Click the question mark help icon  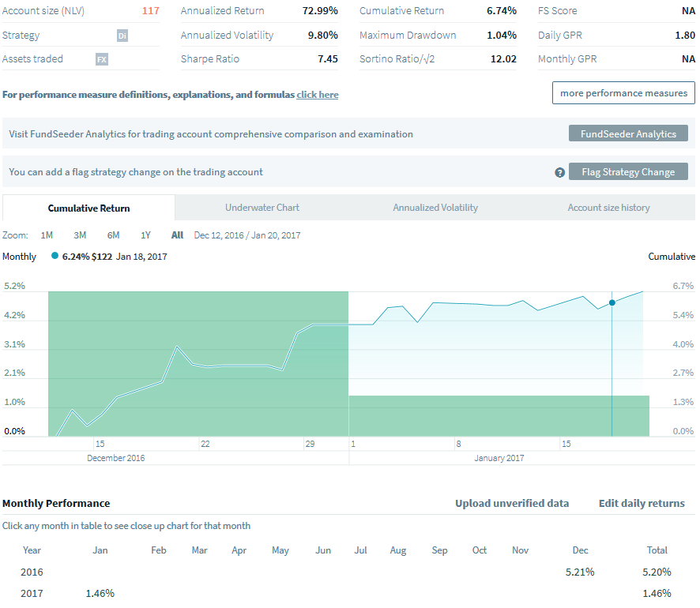(559, 172)
